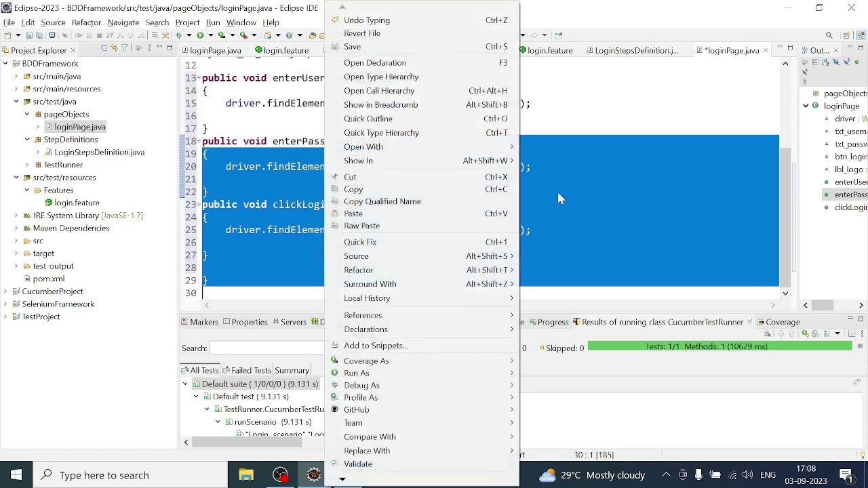Collapse the loginPage class in Outline

[806, 106]
